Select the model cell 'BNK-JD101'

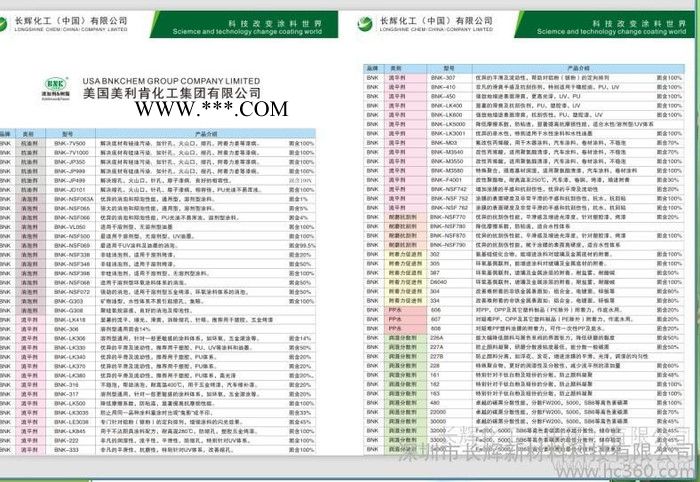70,190
